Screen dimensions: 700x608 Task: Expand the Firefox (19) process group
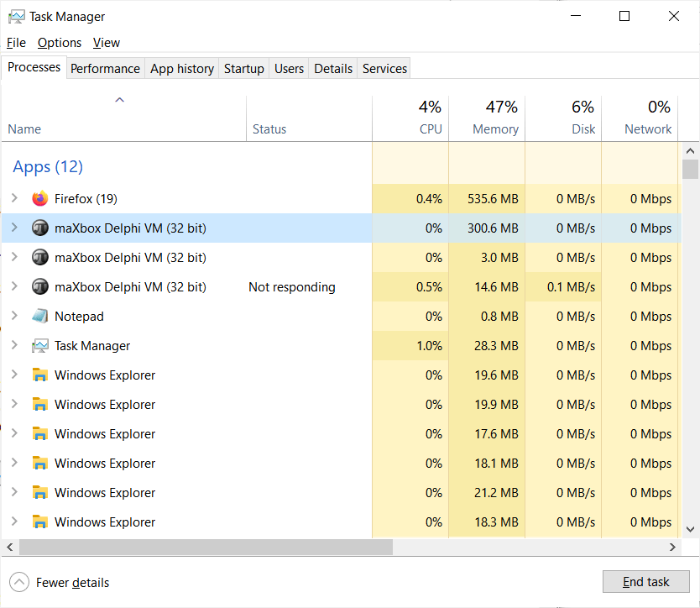(x=14, y=199)
